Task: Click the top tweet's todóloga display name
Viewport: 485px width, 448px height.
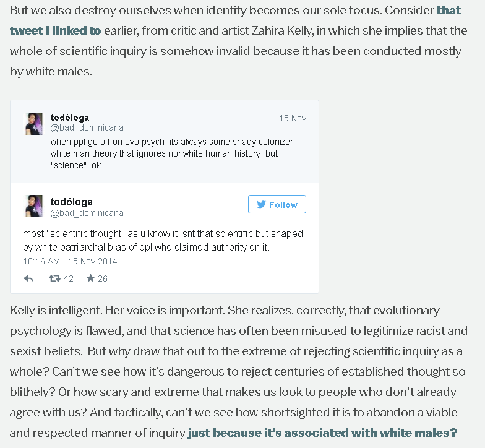Action: point(69,118)
